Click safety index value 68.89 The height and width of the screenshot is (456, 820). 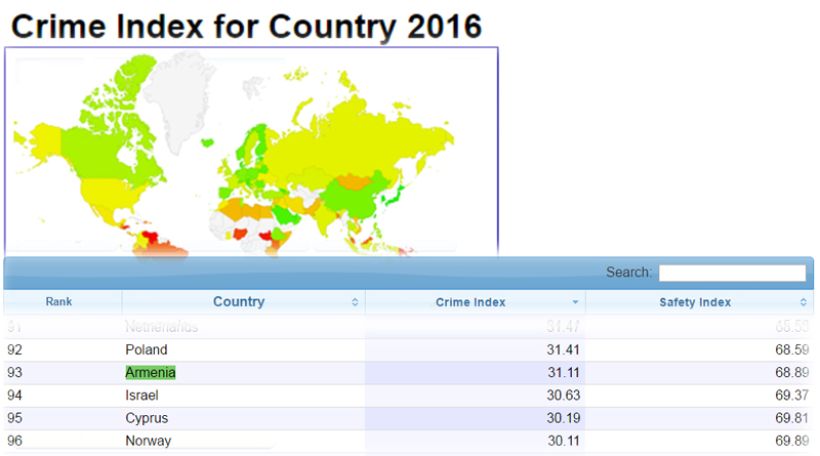792,372
